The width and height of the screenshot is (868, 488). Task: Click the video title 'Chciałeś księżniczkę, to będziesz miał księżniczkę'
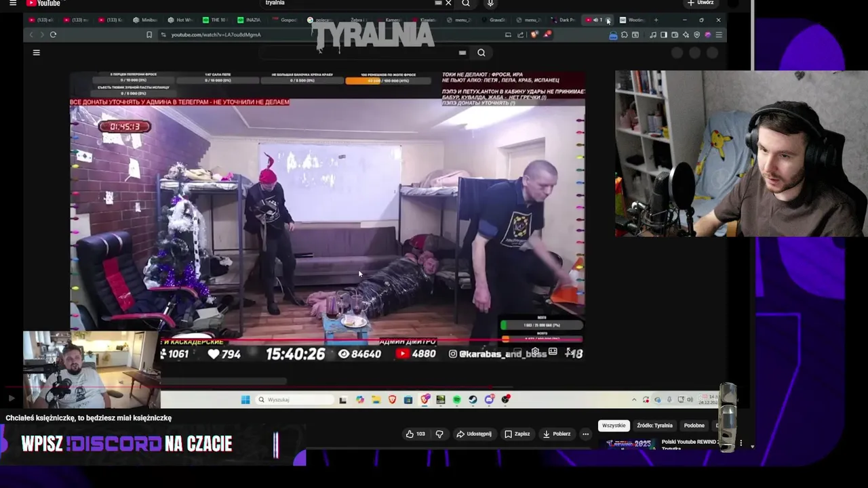point(89,418)
